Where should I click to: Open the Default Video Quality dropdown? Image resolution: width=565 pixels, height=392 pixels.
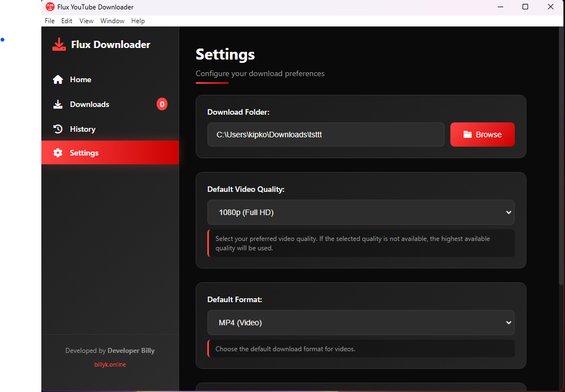(x=360, y=212)
